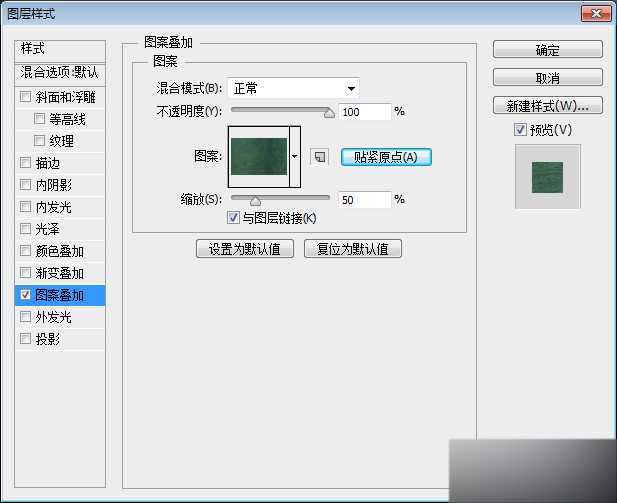Click the 复位为默认值 button

pos(353,249)
